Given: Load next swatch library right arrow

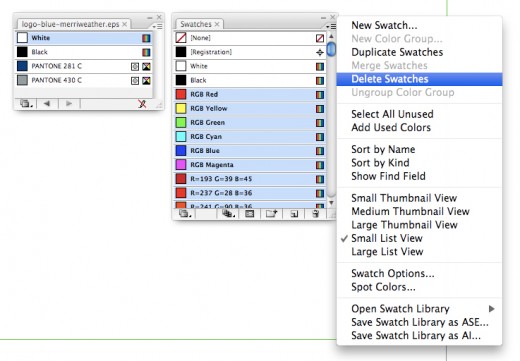Looking at the screenshot, I should [69, 104].
